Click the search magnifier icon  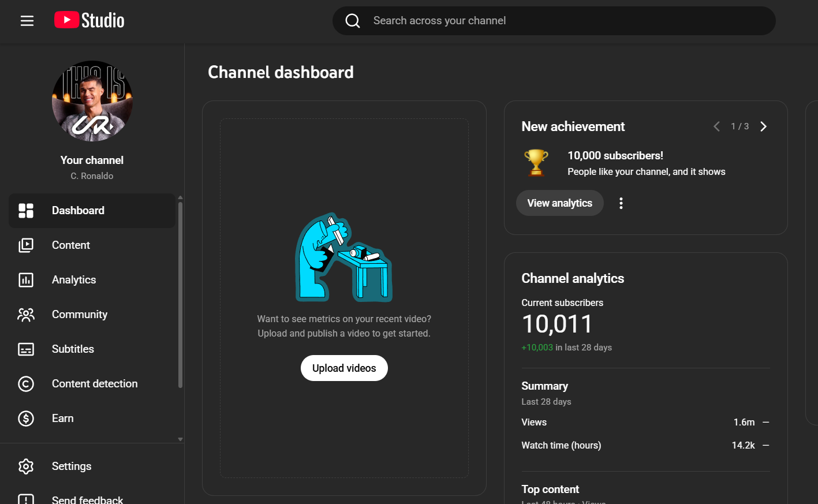(x=353, y=21)
